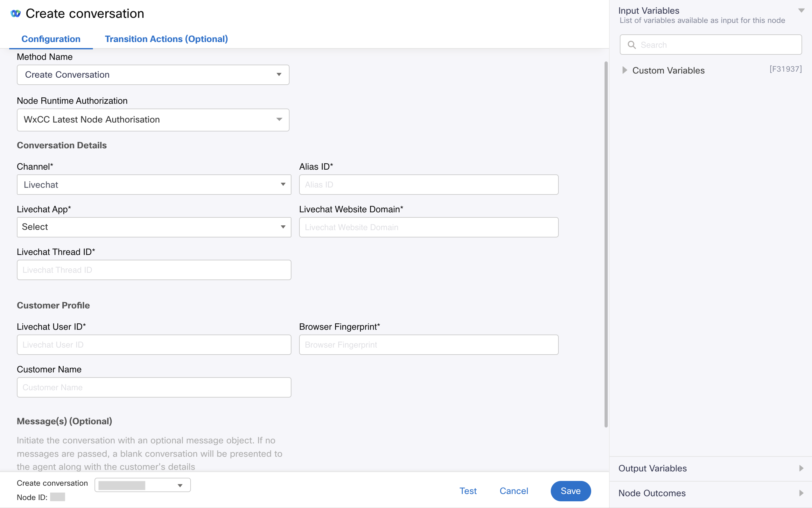
Task: Click the Test button
Action: [468, 490]
